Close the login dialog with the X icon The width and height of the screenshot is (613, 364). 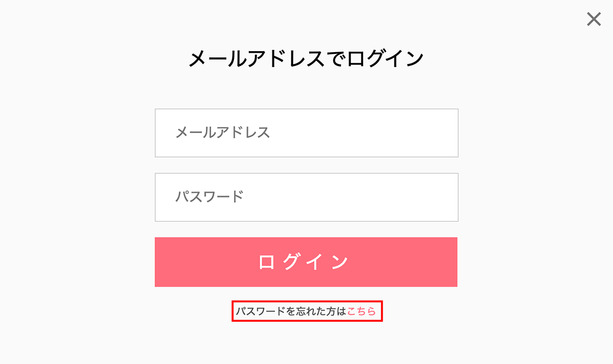[x=593, y=20]
